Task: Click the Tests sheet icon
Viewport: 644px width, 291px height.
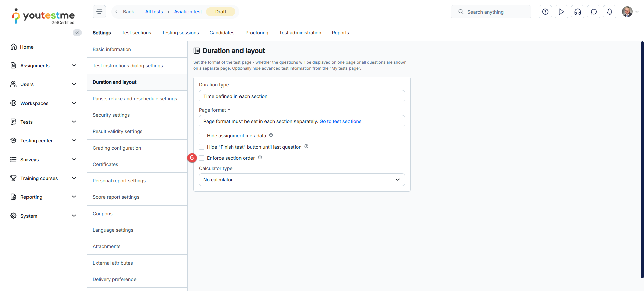Action: point(13,122)
